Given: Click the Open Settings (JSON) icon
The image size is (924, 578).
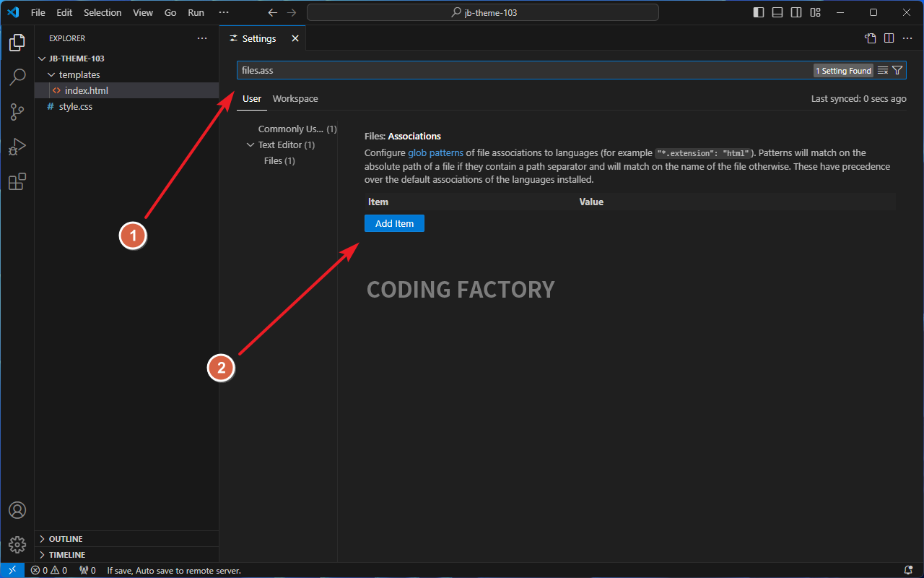Looking at the screenshot, I should pyautogui.click(x=871, y=38).
